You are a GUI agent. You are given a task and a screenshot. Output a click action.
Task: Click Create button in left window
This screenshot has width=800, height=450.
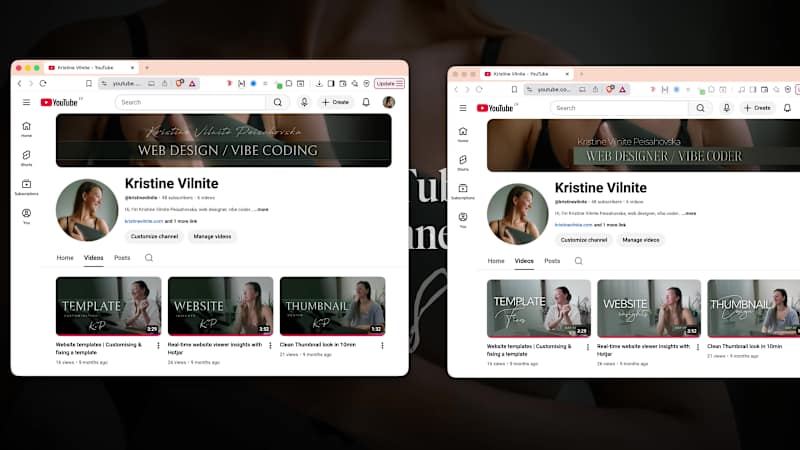click(335, 103)
